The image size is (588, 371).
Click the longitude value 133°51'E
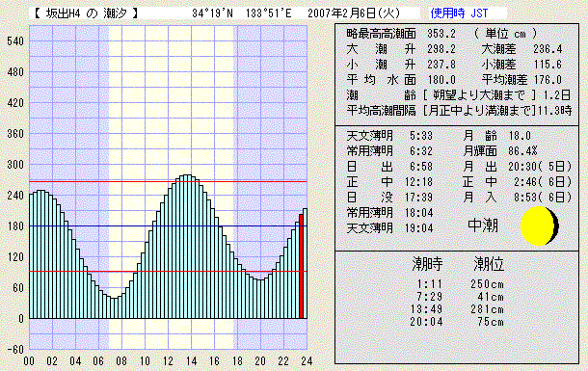pyautogui.click(x=269, y=13)
